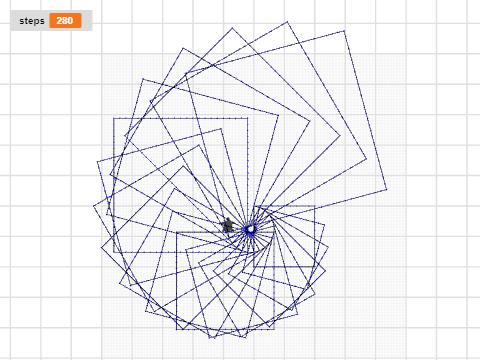
Task: Click the upper-left corner of the large upright square
Action: point(114,118)
